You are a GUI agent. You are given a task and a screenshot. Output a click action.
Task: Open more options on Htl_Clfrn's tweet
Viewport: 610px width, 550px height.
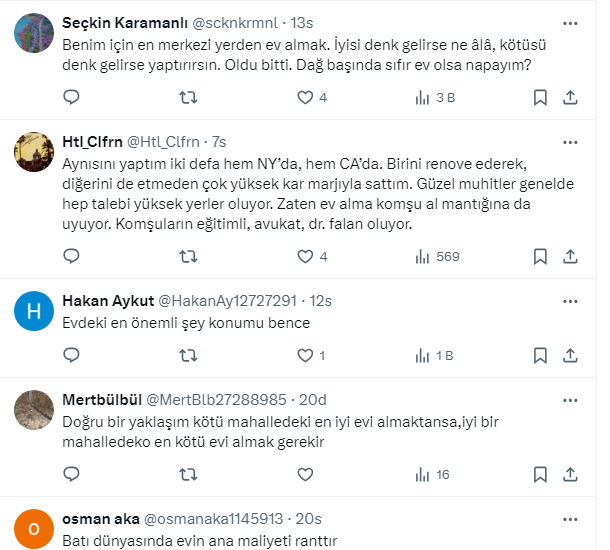[x=569, y=142]
